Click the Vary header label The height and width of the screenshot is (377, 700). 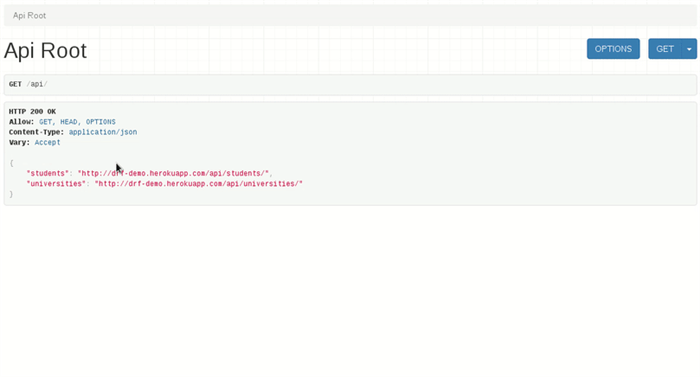[19, 142]
